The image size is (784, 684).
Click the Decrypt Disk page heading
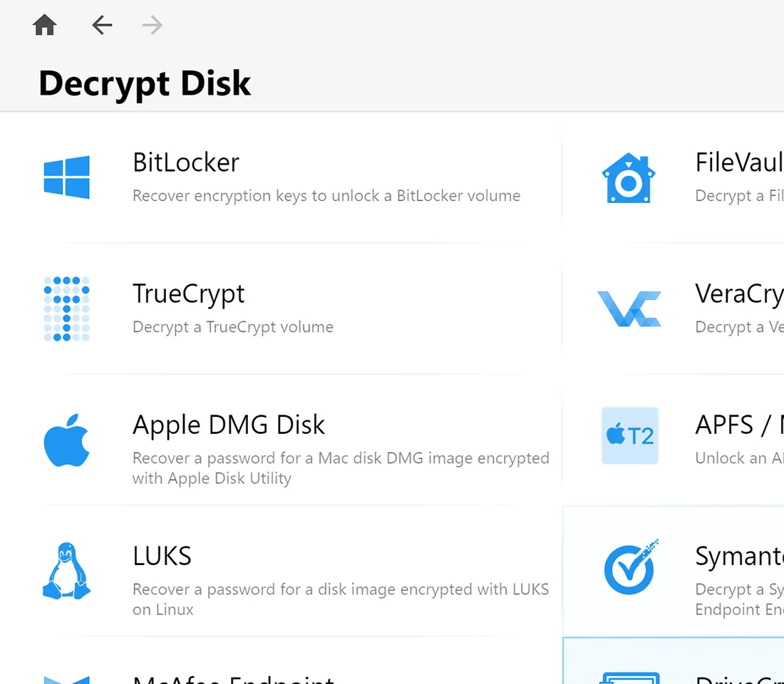coord(145,83)
